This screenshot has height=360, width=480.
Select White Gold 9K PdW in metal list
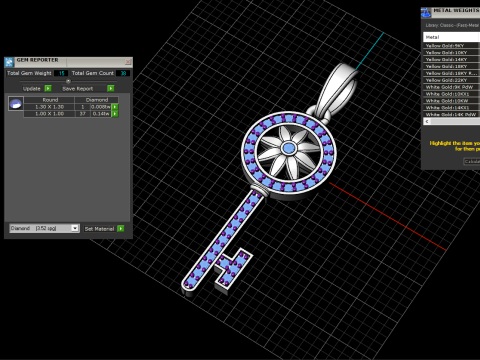[451, 87]
